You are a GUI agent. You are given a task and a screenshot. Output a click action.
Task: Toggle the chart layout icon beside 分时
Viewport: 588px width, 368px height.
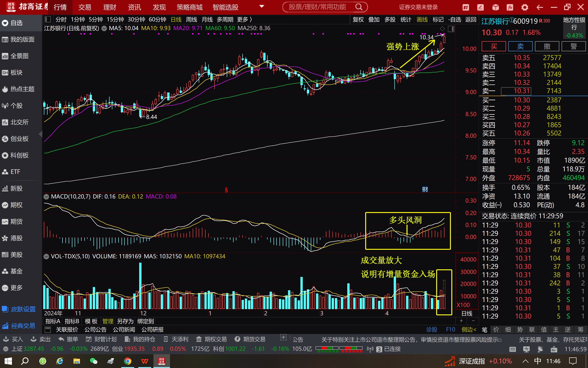[48, 20]
